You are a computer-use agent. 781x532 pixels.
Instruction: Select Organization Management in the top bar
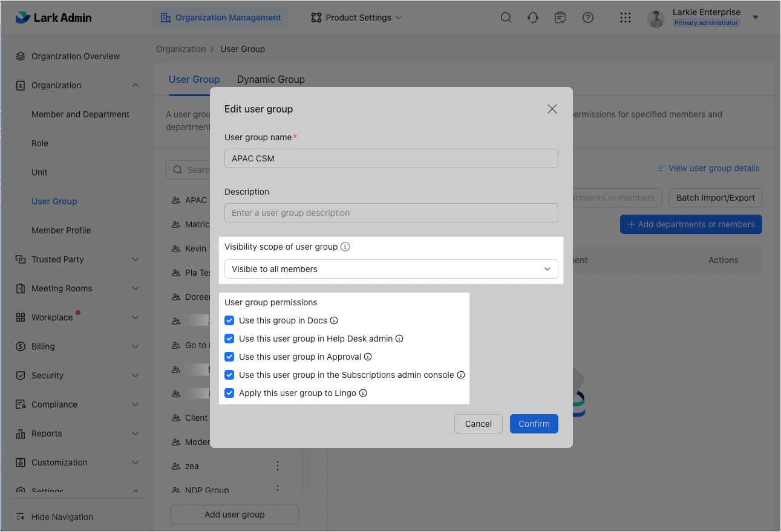pyautogui.click(x=220, y=18)
